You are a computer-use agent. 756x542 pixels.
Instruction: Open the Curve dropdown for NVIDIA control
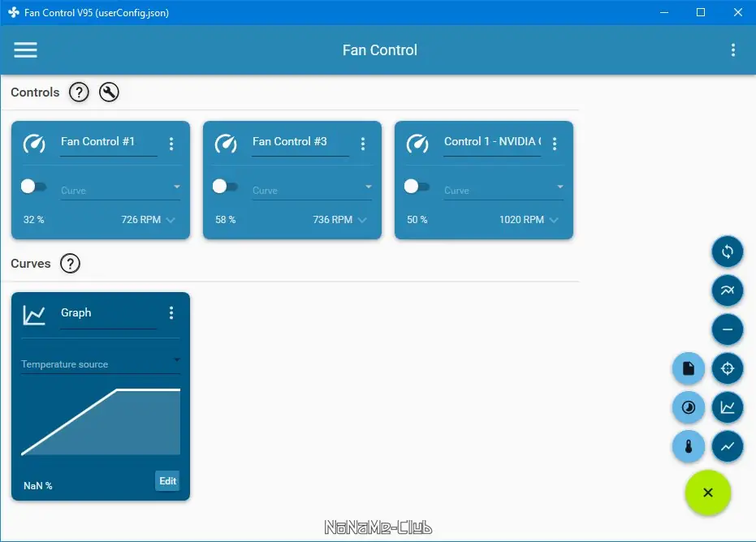pyautogui.click(x=503, y=190)
